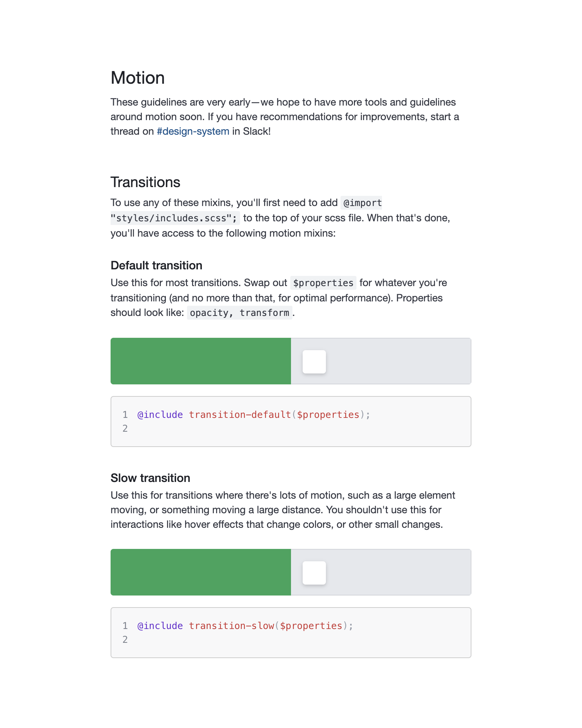This screenshot has width=582, height=728.
Task: Click line number 1 in the transition-default code block
Action: click(x=125, y=415)
